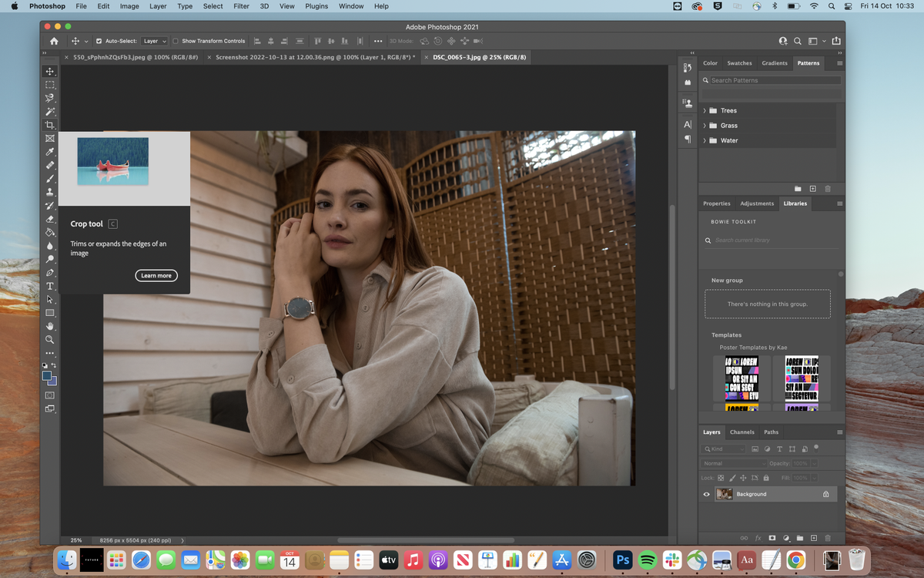Switch to the Swatches panel
924x578 pixels.
[739, 63]
